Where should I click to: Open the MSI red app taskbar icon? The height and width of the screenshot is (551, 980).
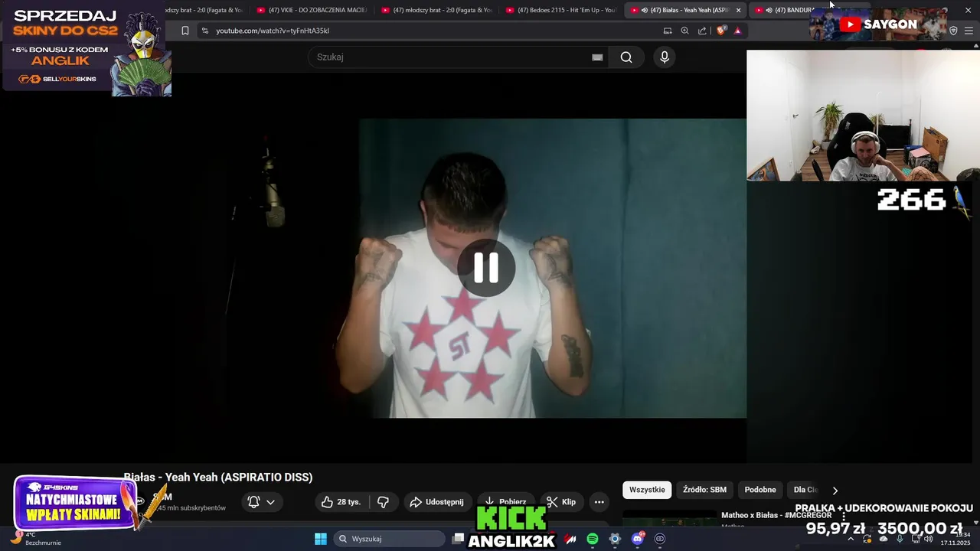pos(570,539)
